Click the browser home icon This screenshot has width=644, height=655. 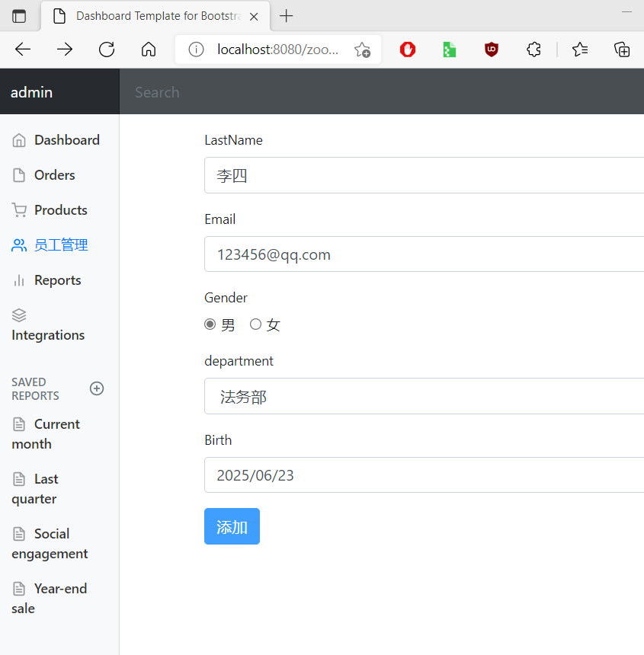[149, 50]
